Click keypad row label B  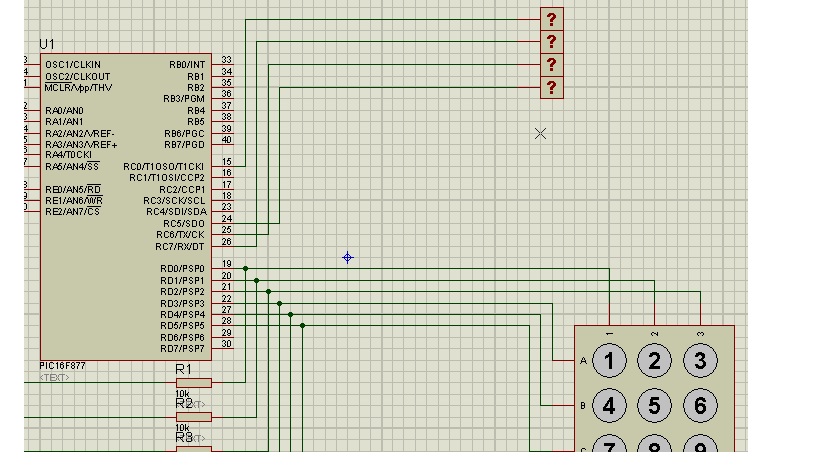pyautogui.click(x=583, y=406)
